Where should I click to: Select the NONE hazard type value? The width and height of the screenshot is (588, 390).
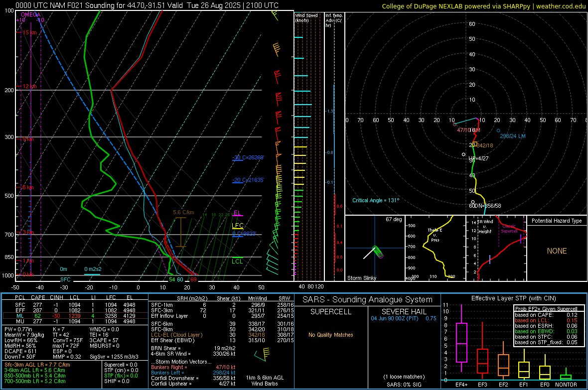pyautogui.click(x=557, y=251)
